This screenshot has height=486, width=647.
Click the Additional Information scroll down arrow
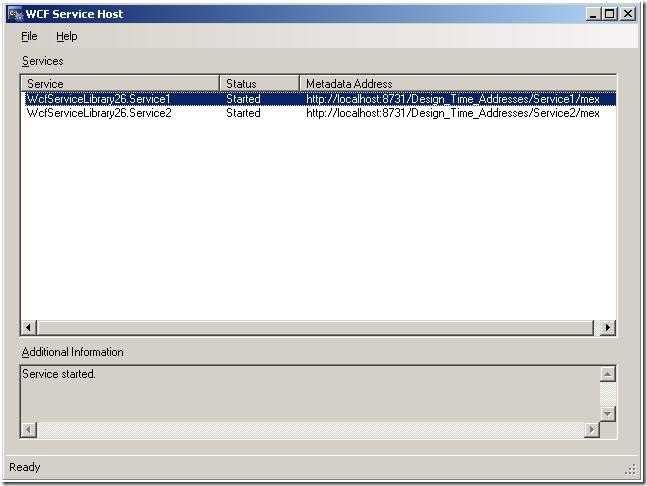coord(607,414)
